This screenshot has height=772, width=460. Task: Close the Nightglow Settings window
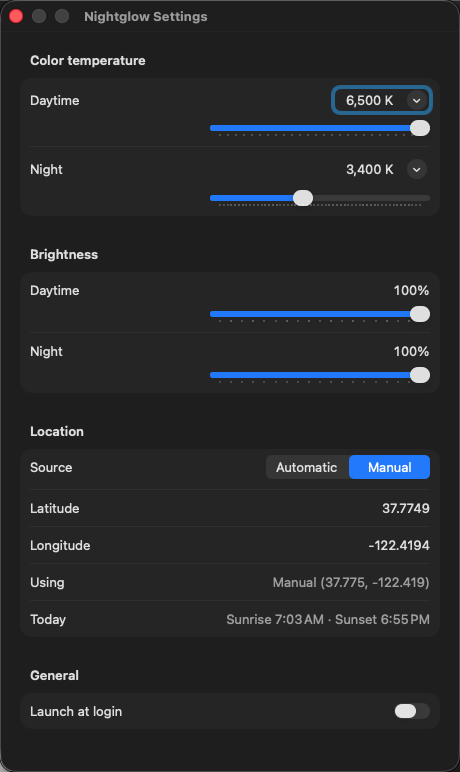(x=16, y=16)
